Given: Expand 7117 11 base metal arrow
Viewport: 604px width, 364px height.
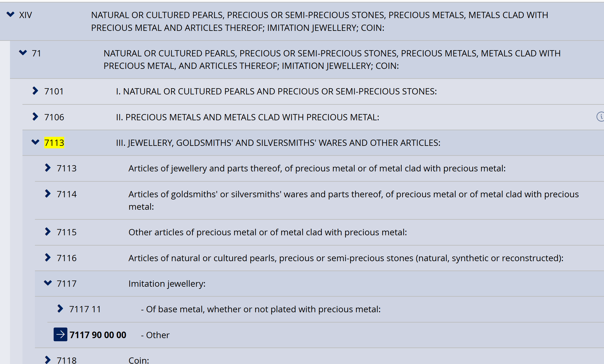Looking at the screenshot, I should click(60, 309).
